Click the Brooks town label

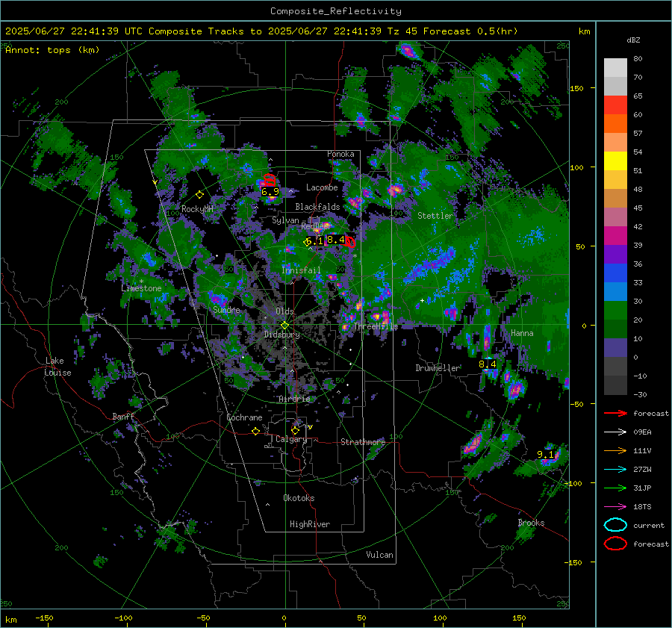point(531,523)
